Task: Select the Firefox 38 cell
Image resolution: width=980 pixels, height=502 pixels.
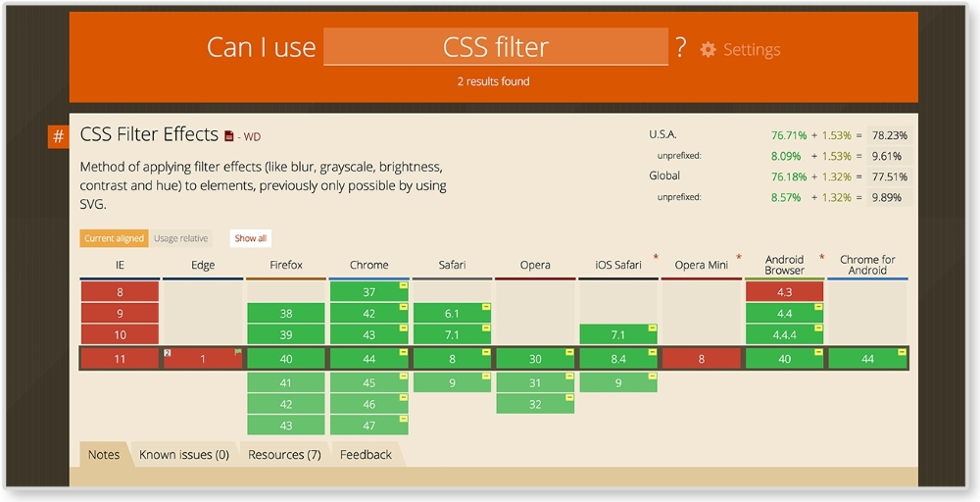Action: [285, 313]
